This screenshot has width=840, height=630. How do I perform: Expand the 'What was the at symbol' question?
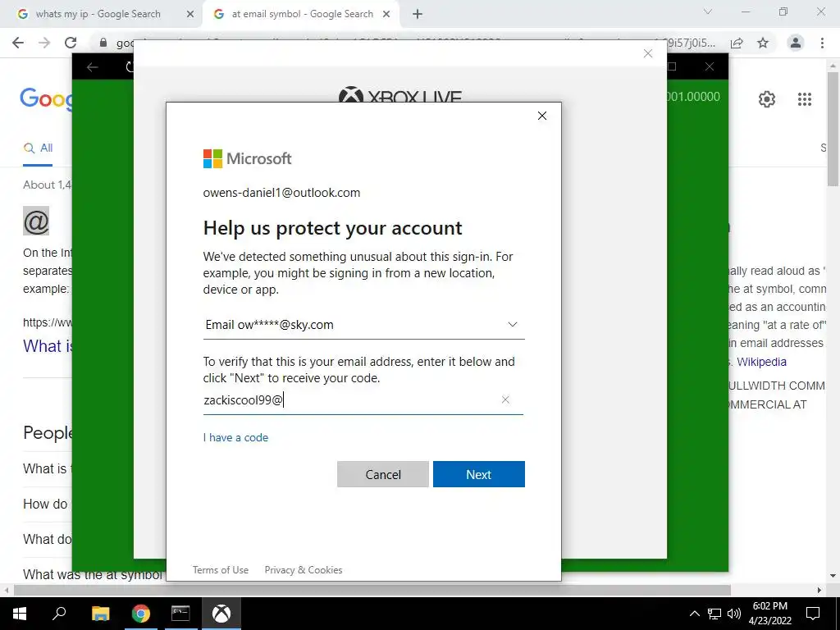[93, 575]
